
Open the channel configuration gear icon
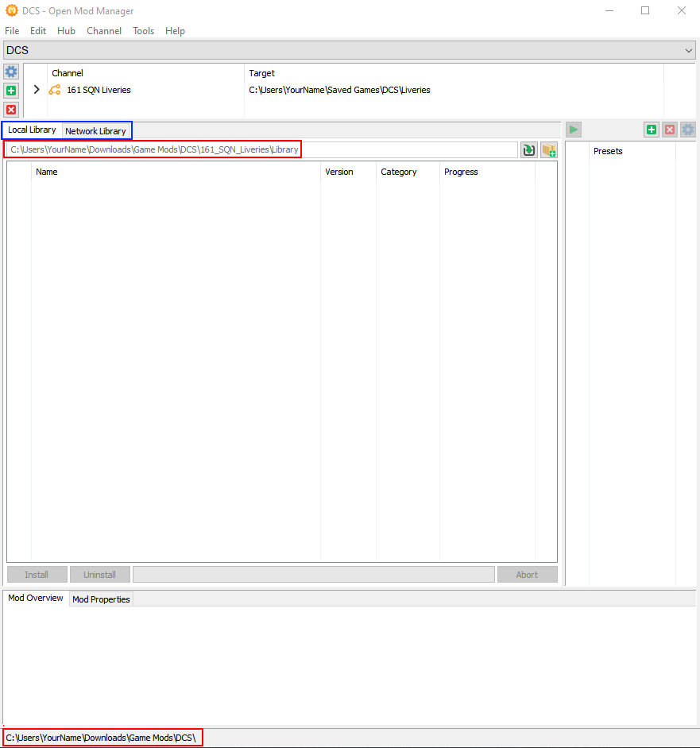coord(10,72)
